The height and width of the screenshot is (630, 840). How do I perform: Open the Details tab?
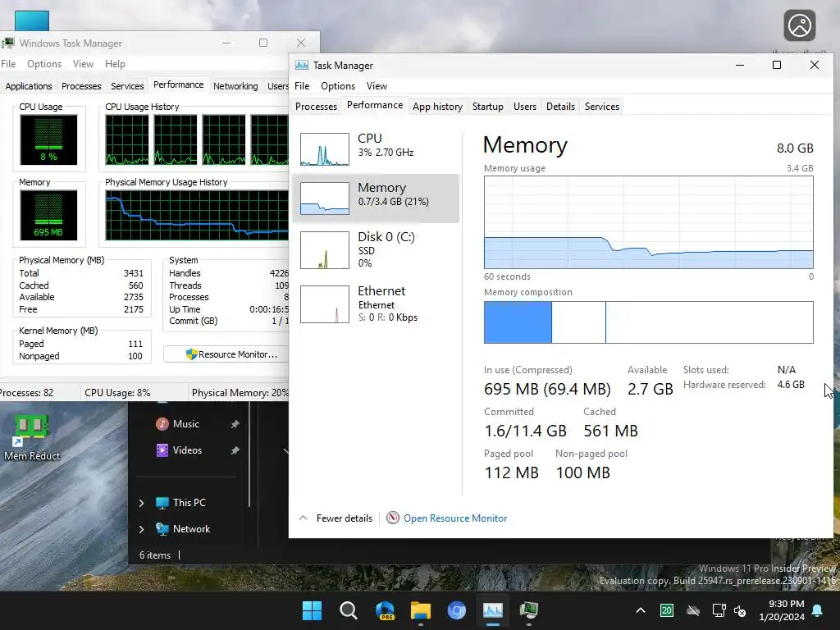coord(560,106)
